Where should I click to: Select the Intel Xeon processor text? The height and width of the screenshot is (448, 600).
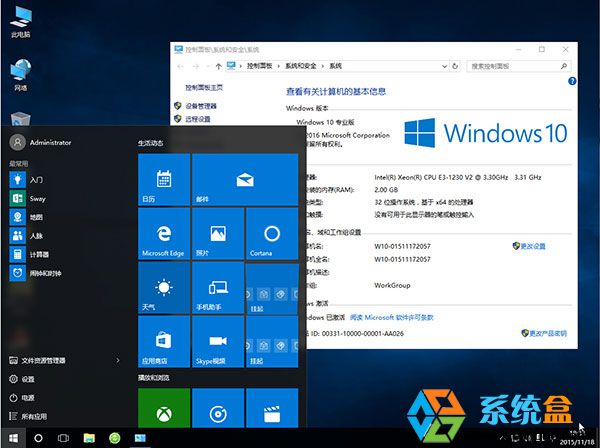(x=458, y=177)
